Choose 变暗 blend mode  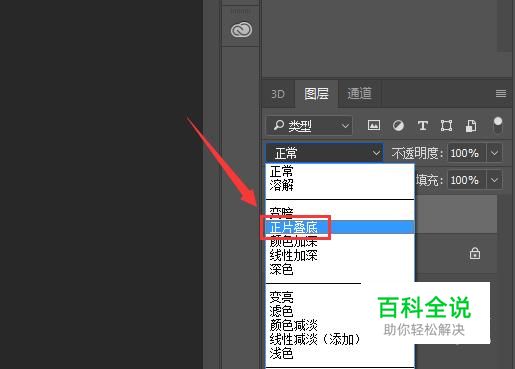[340, 213]
